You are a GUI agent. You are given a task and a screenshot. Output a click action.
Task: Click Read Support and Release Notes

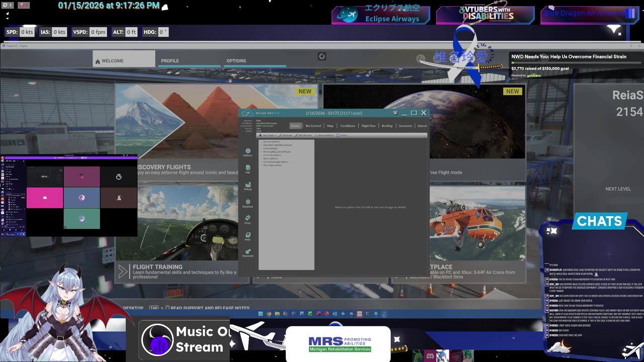coord(210,308)
